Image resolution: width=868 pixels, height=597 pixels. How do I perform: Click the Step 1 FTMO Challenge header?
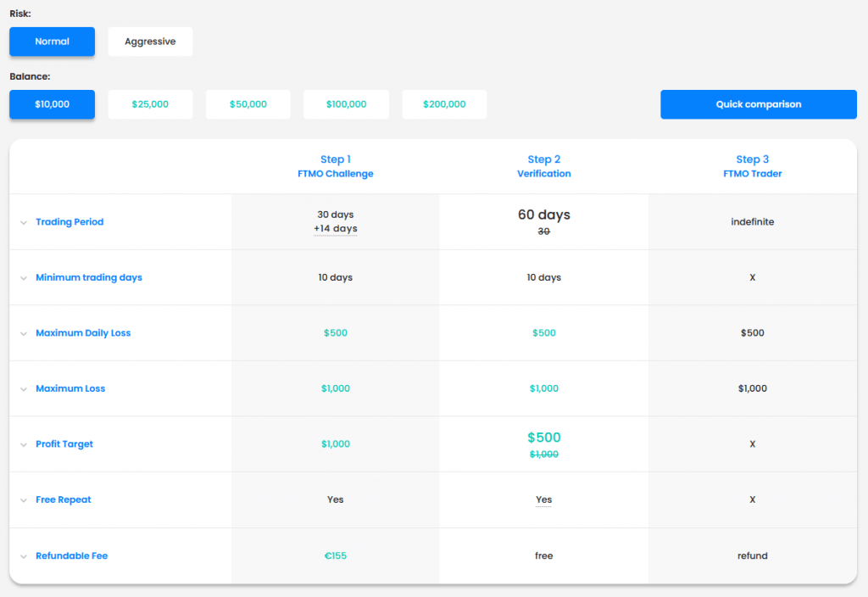click(336, 166)
